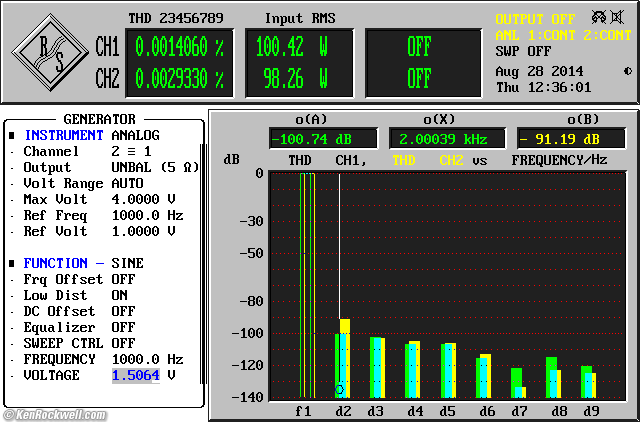Click the VOLTAGE 1.5064 input field
The width and height of the screenshot is (640, 422).
click(x=135, y=375)
